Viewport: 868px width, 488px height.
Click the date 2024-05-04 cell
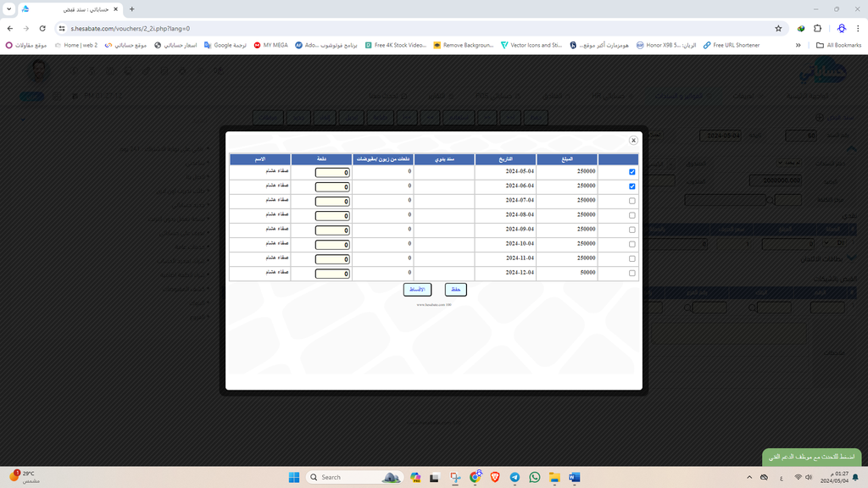[520, 171]
